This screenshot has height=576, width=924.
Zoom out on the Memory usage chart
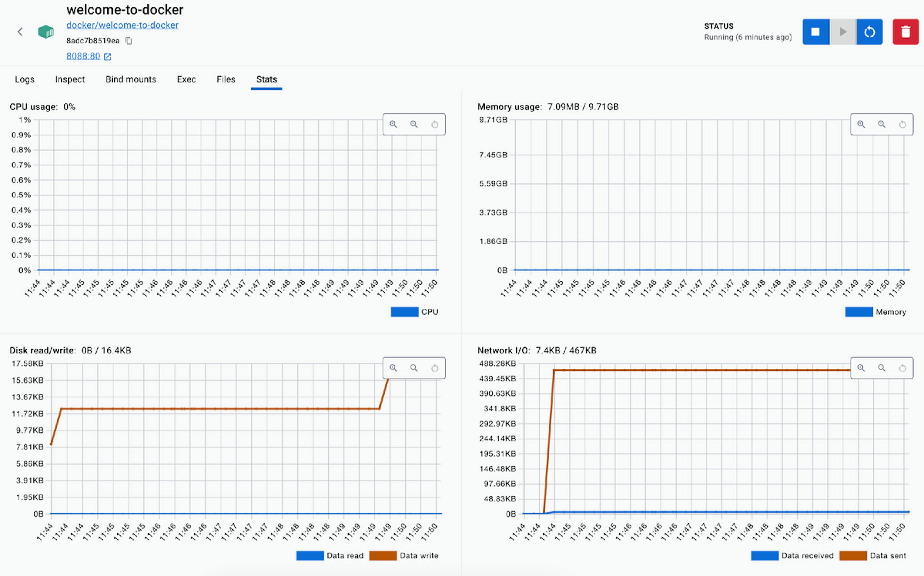tap(881, 124)
